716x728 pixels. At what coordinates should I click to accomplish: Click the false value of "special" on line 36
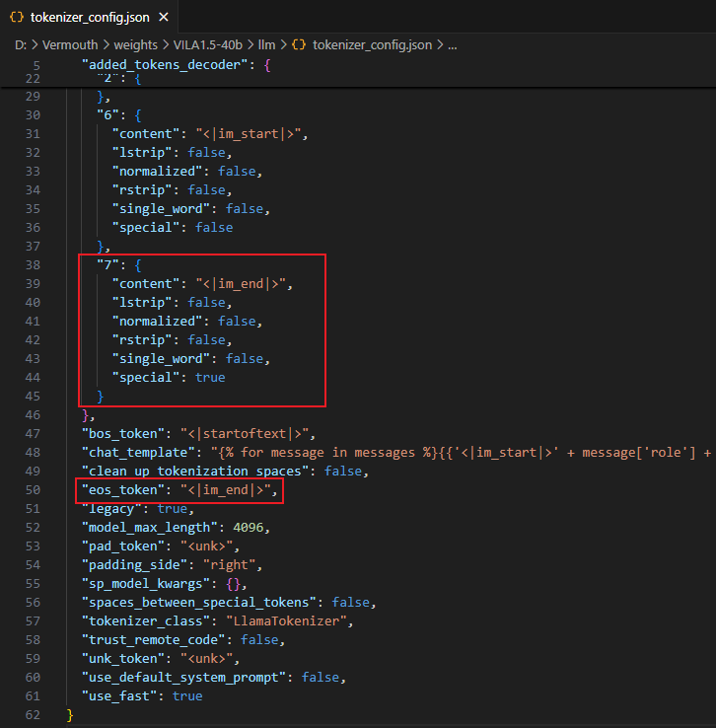(214, 228)
